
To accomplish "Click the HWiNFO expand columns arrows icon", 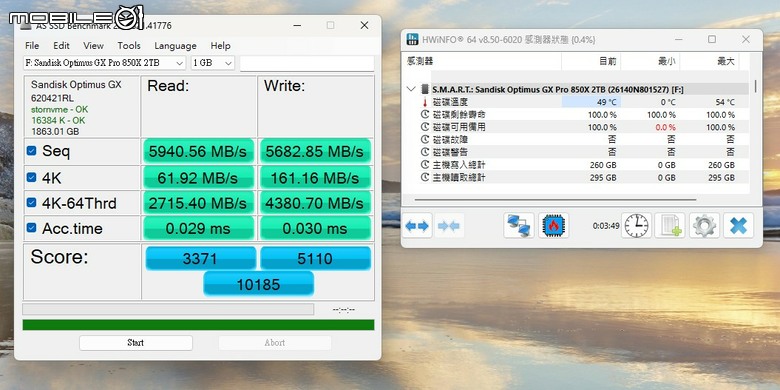I will [417, 226].
